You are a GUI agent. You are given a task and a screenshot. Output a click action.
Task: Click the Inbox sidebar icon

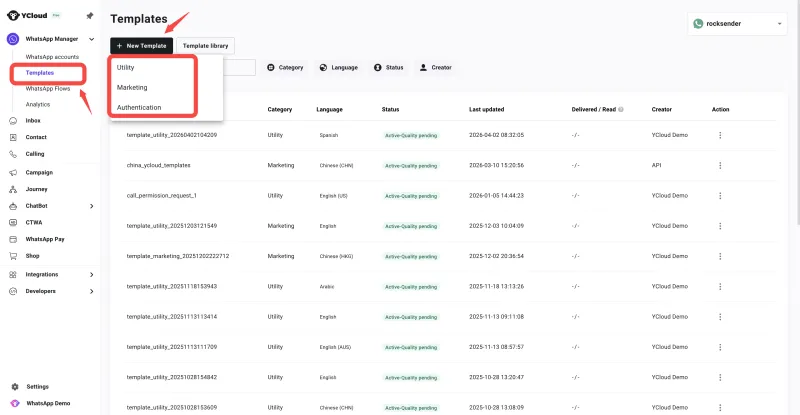pos(13,120)
